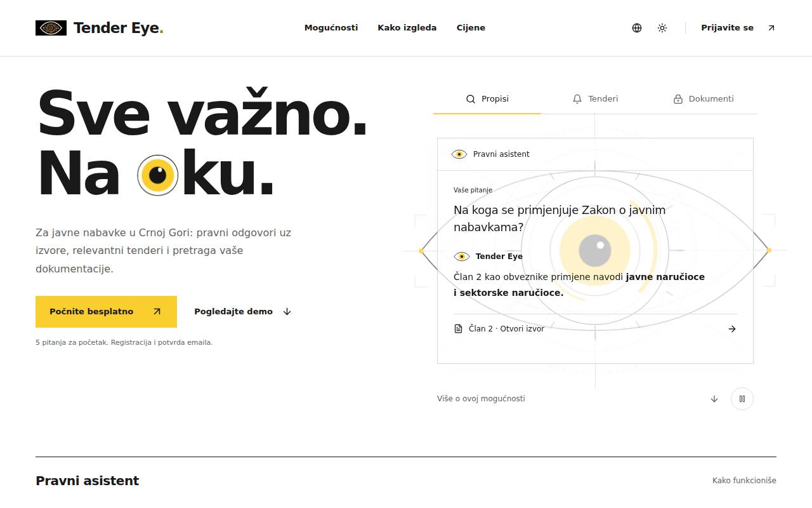Open the Mogućnosti nav item

pyautogui.click(x=331, y=28)
